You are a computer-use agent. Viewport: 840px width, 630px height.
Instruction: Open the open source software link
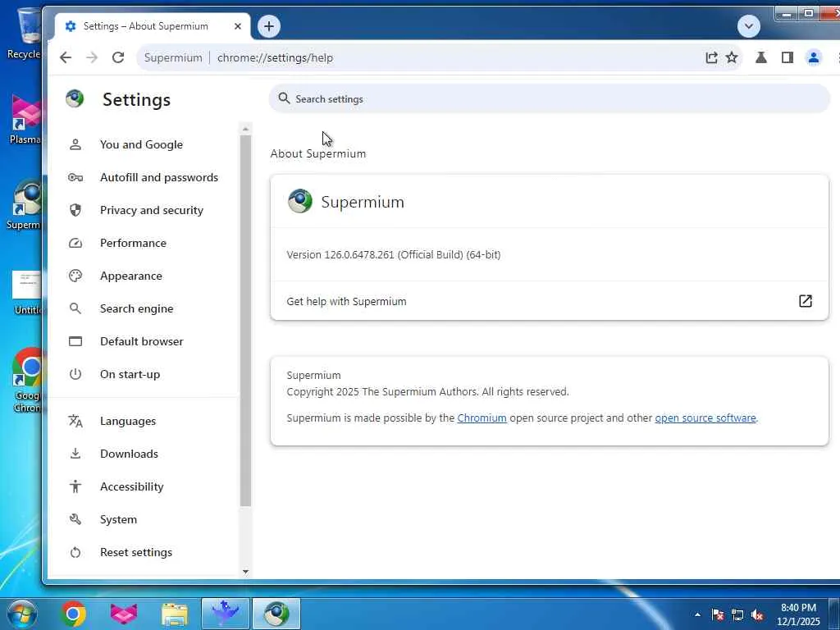(x=705, y=418)
